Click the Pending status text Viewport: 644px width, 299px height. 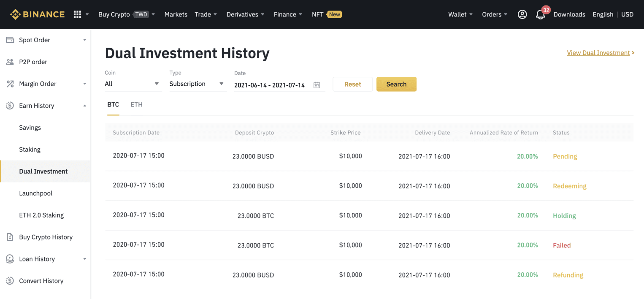[565, 156]
